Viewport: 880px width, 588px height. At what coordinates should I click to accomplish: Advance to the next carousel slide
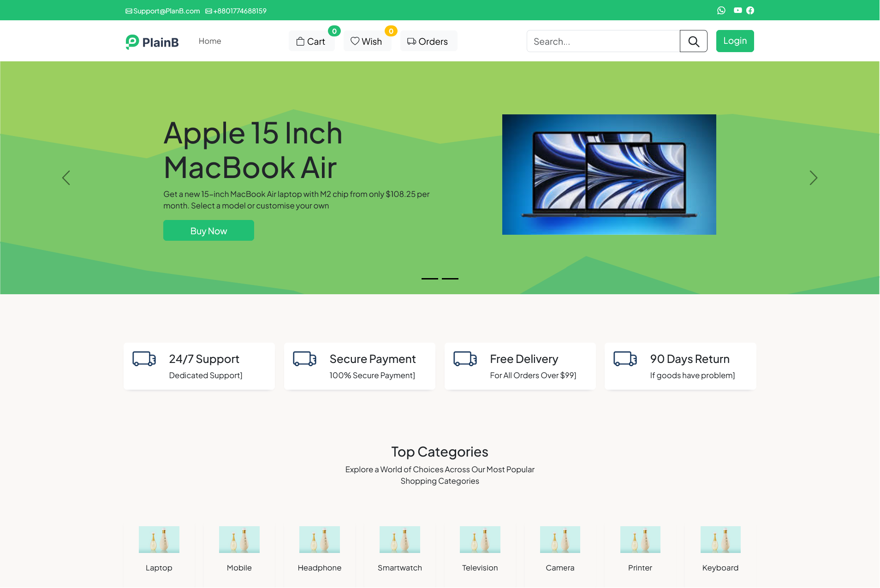813,178
